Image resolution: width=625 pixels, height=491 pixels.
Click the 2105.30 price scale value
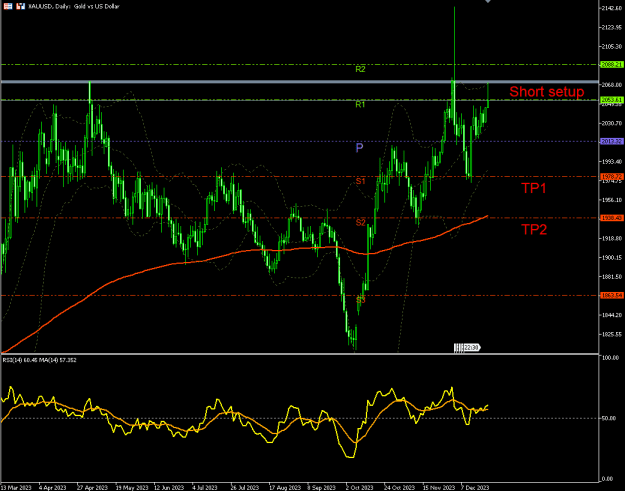point(613,47)
